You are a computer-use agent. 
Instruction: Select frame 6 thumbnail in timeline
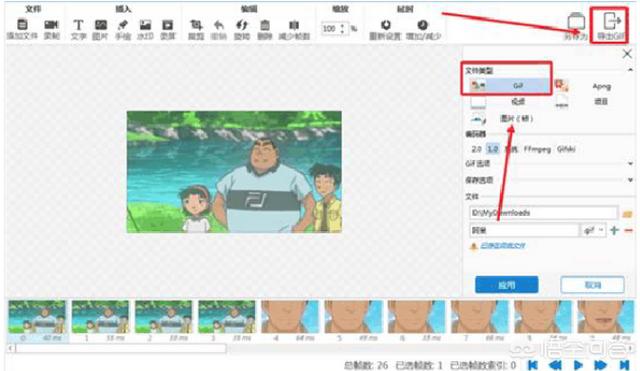[417, 317]
